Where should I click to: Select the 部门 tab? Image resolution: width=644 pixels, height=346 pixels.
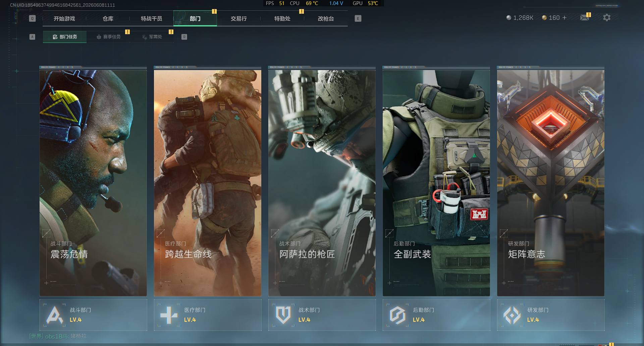195,19
